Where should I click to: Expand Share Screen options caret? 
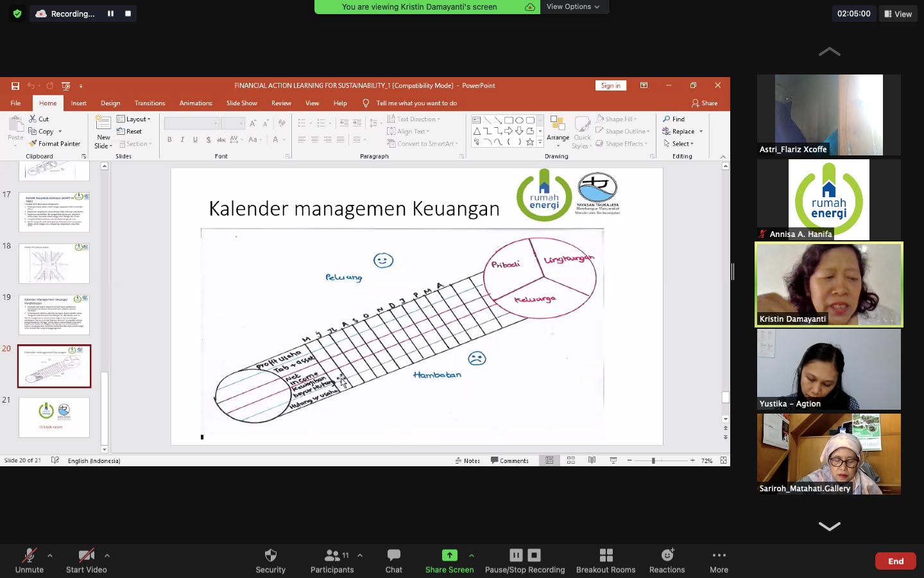click(x=472, y=556)
